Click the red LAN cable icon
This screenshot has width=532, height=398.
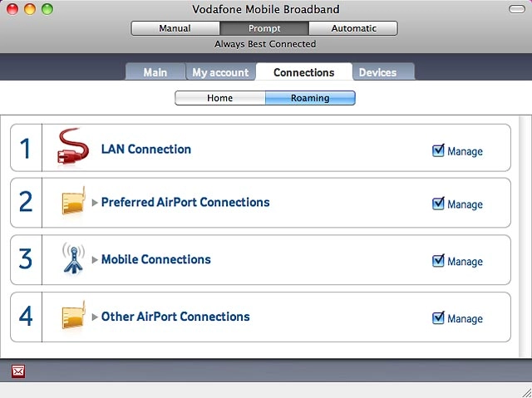coord(73,147)
